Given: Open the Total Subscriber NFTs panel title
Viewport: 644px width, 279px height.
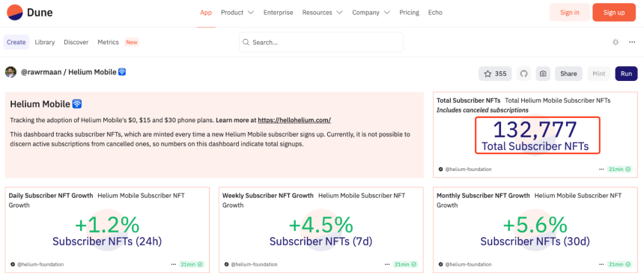Looking at the screenshot, I should coord(468,100).
